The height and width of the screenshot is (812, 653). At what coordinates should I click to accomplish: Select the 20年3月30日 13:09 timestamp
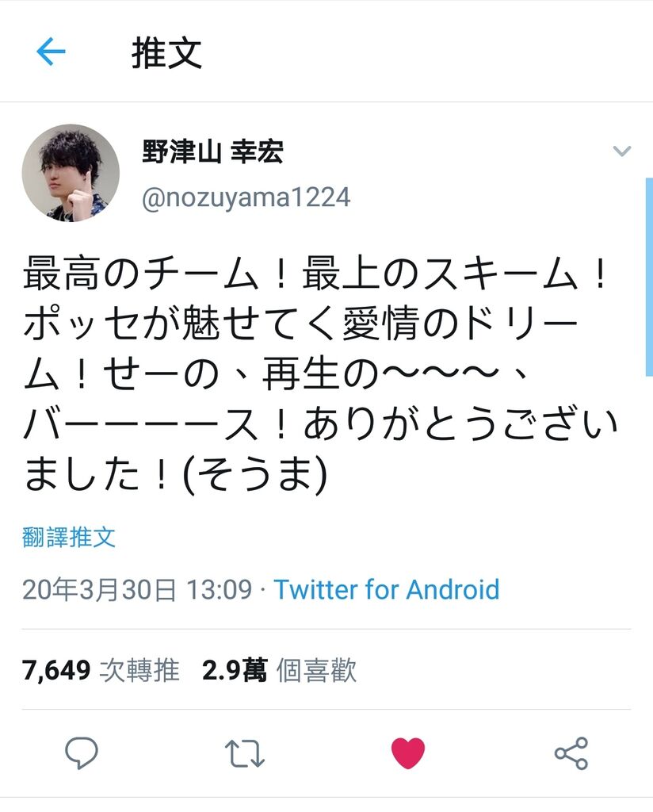(x=137, y=590)
